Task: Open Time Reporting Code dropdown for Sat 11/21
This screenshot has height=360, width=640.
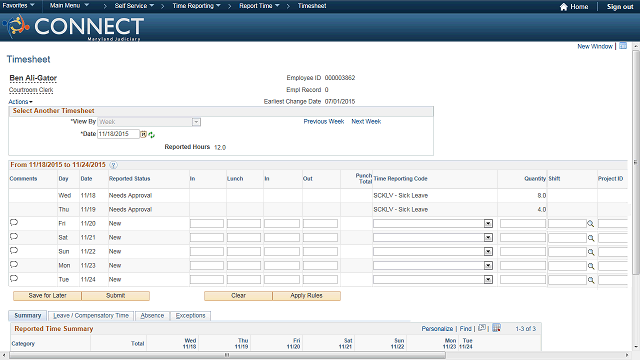Action: (x=488, y=238)
